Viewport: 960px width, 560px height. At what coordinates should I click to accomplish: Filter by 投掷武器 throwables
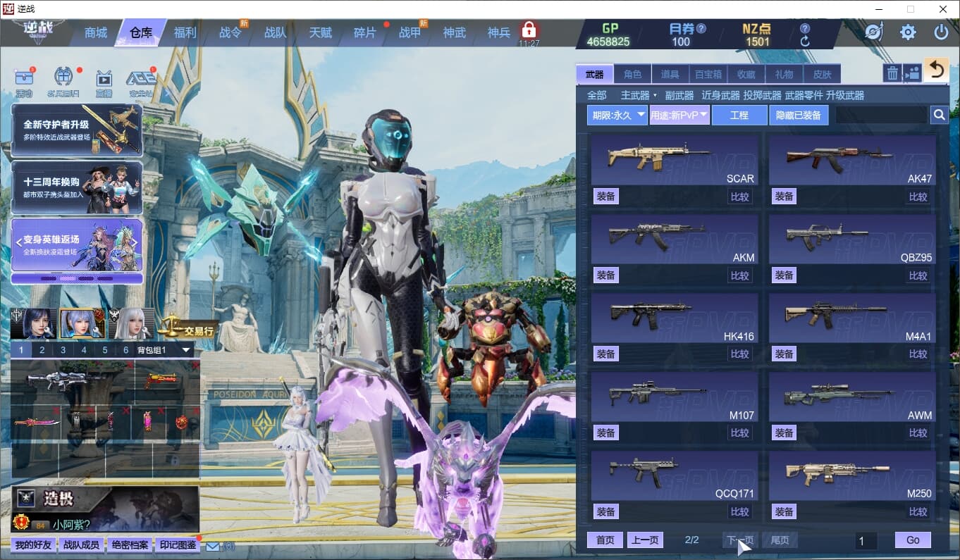pos(762,95)
